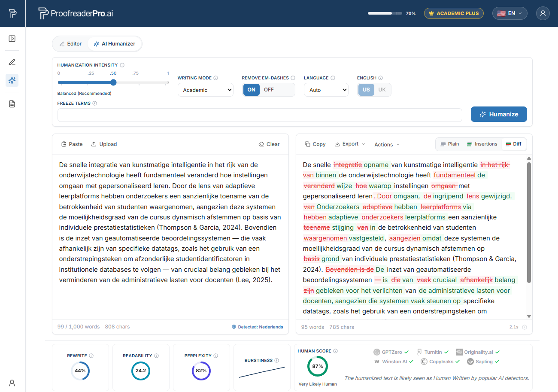The height and width of the screenshot is (392, 558).
Task: Click the Sapling detector badge
Action: [x=483, y=362]
